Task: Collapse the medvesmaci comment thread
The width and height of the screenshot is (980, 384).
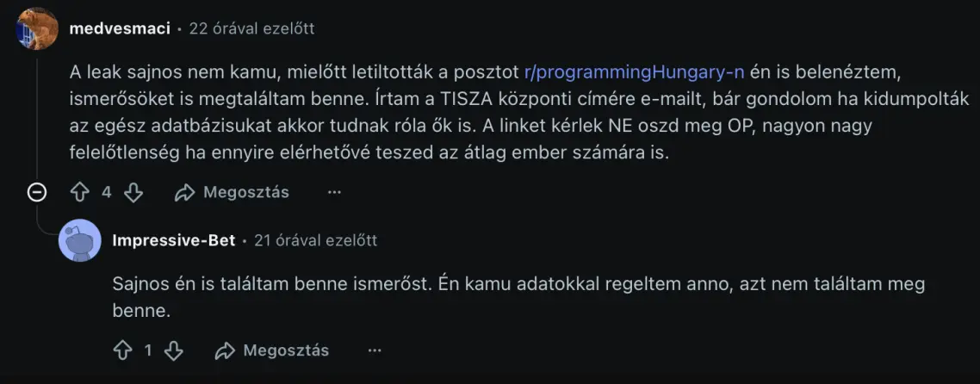Action: pyautogui.click(x=37, y=192)
